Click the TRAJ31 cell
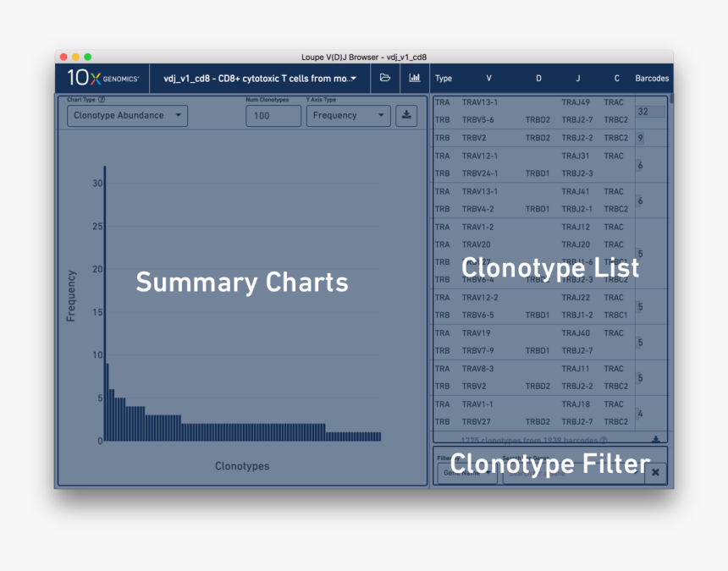Screen dimensions: 728x571 pos(576,156)
